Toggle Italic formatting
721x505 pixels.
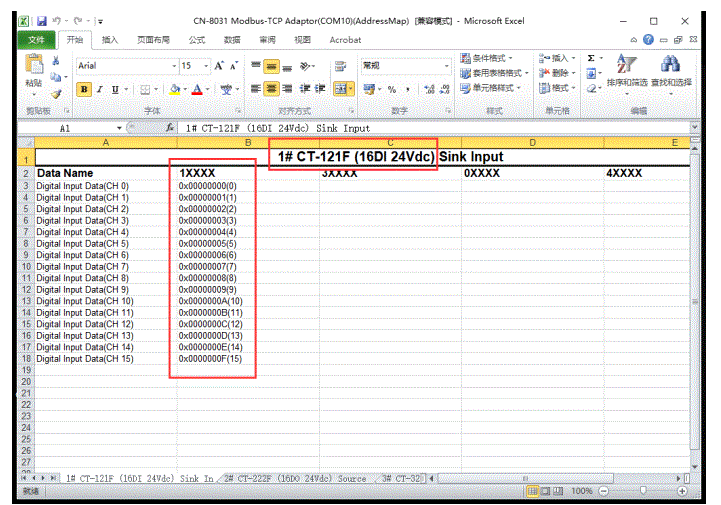(x=99, y=89)
